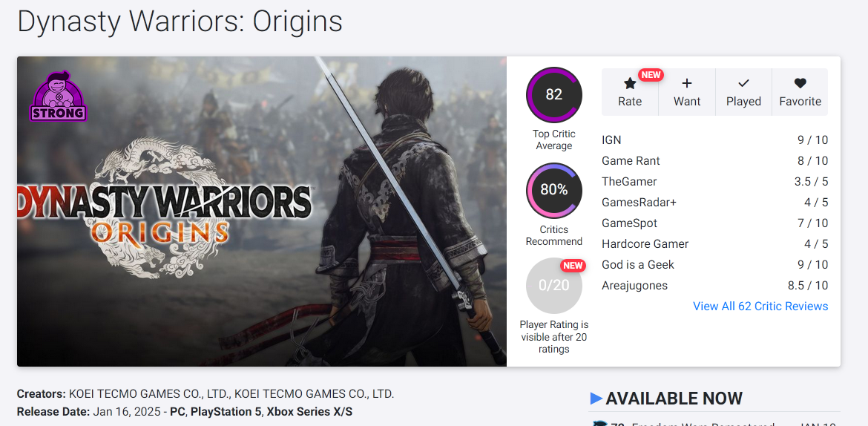
Task: Toggle the Played checkmark button
Action: pos(743,92)
